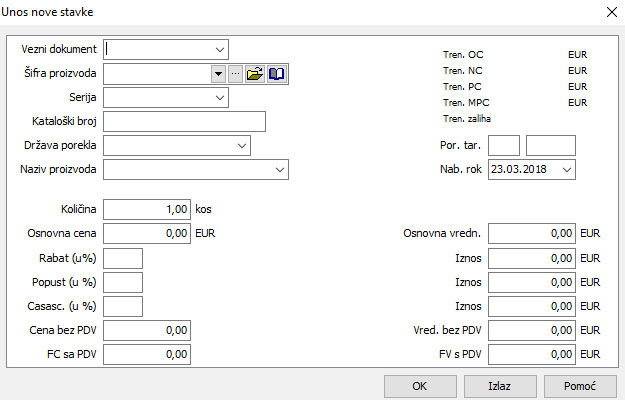The image size is (625, 400).
Task: Expand the Naziv proizvoda dropdown
Action: click(x=279, y=170)
